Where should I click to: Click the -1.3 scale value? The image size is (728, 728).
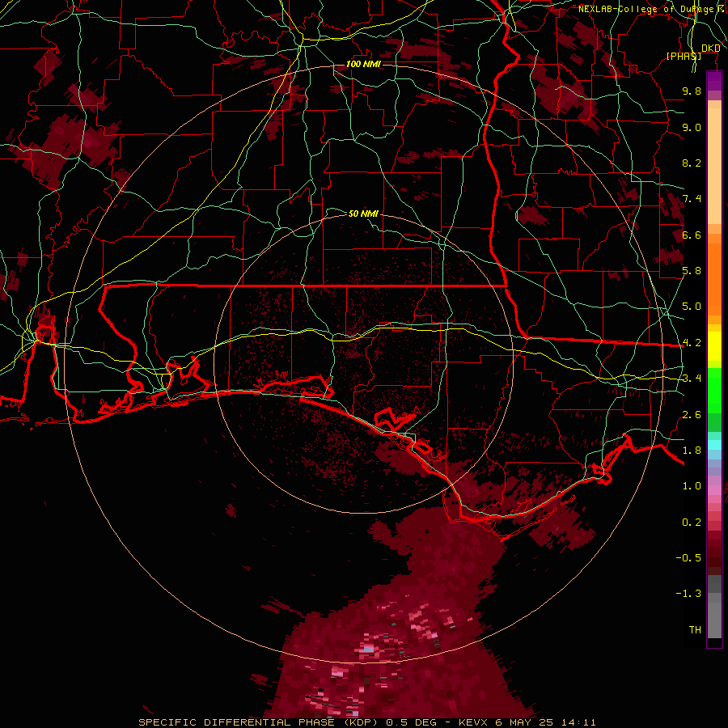click(x=688, y=594)
